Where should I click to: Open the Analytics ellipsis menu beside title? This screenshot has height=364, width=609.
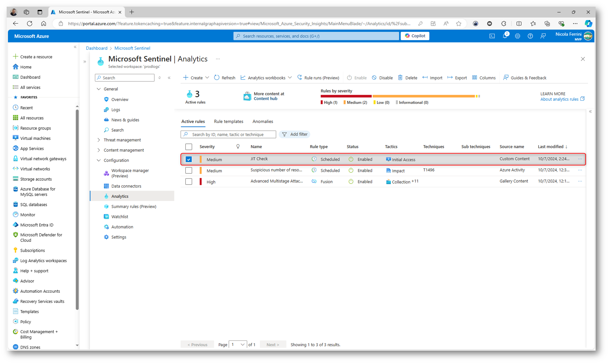tap(218, 59)
